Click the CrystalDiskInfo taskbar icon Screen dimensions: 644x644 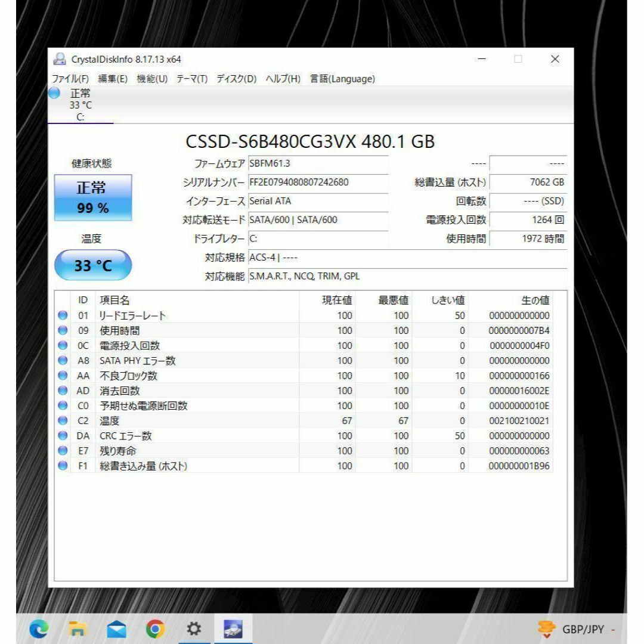pos(233,629)
